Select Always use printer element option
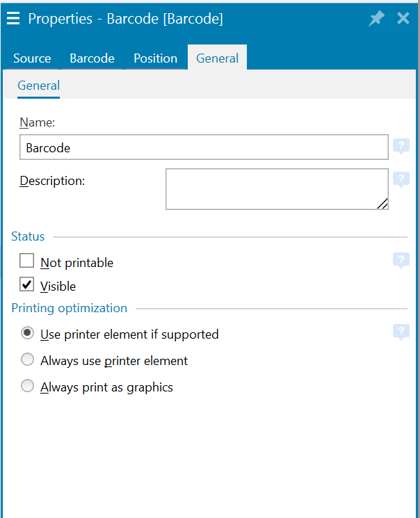The width and height of the screenshot is (420, 518). tap(28, 360)
